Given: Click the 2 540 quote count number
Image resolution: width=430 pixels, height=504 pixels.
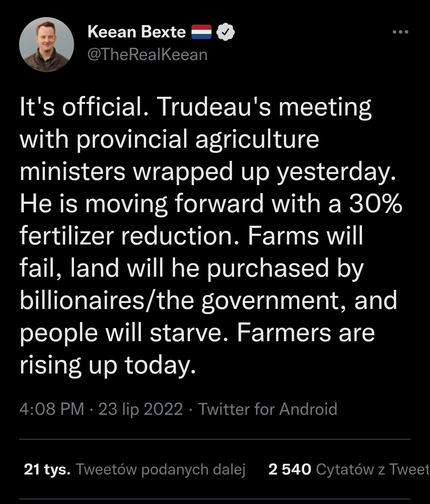Looking at the screenshot, I should (289, 469).
